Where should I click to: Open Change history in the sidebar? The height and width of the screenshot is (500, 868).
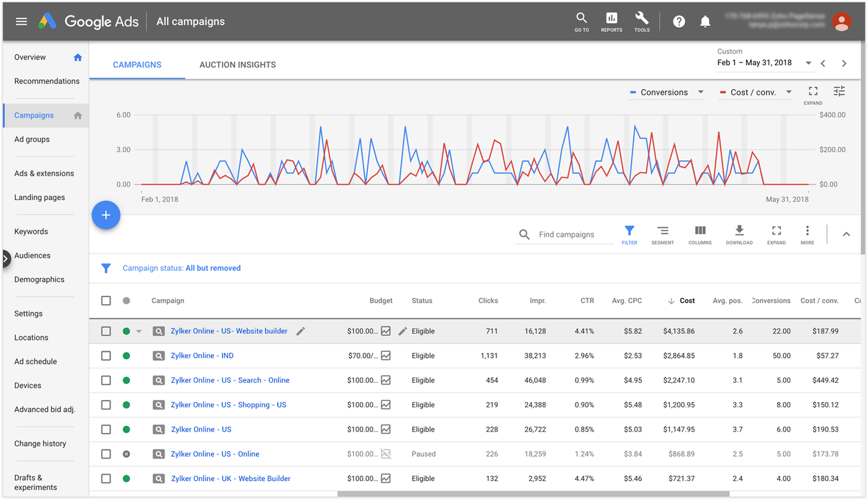[x=40, y=444]
